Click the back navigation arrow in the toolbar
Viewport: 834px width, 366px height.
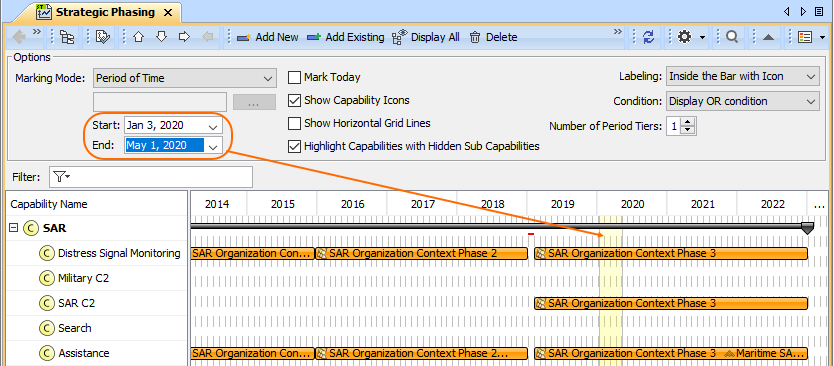point(19,37)
